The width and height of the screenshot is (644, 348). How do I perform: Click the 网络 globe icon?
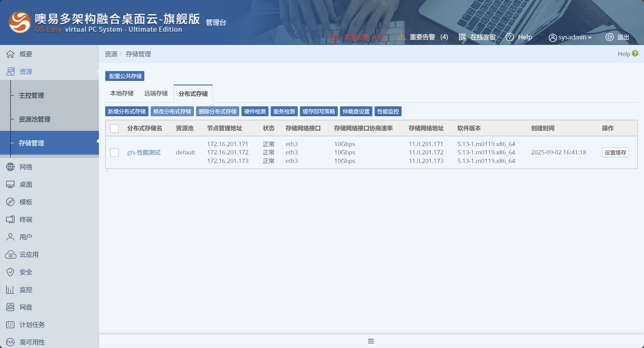click(x=10, y=167)
